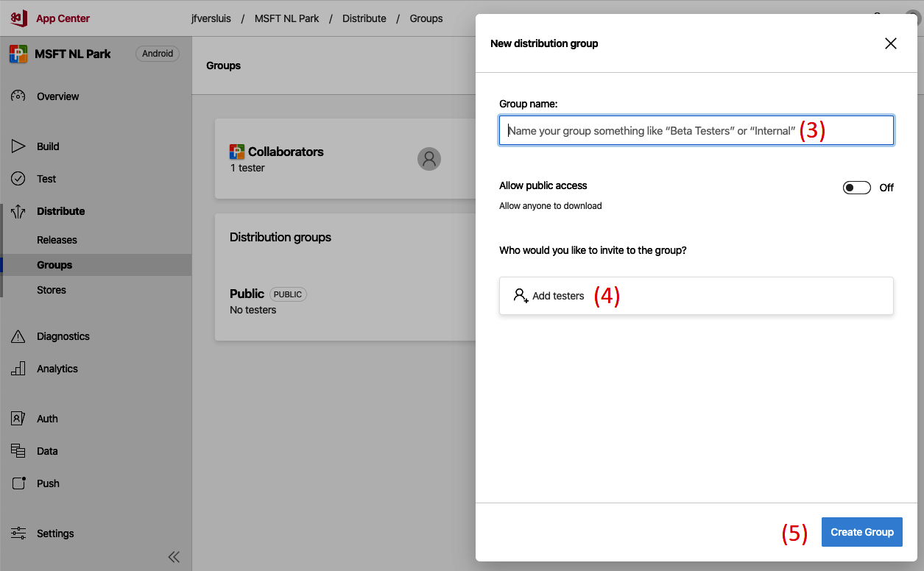The image size is (924, 571).
Task: Click the "Allow anyone to download" text
Action: click(551, 206)
